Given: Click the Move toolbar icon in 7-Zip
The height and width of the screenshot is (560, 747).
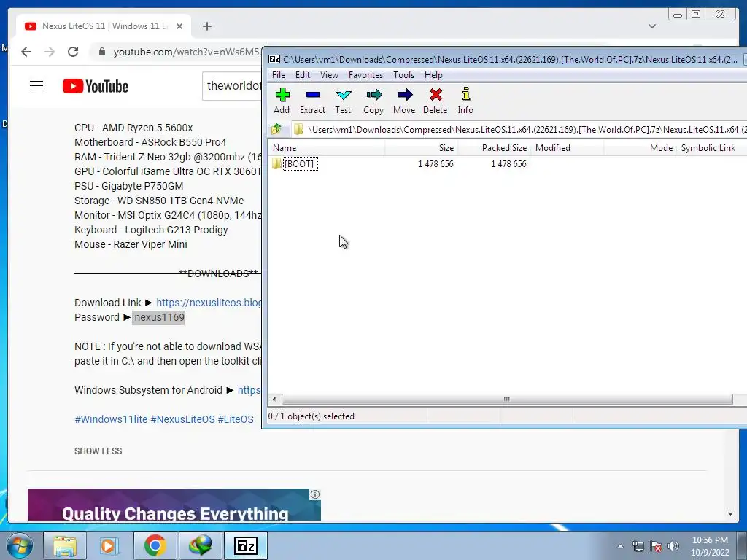Looking at the screenshot, I should pyautogui.click(x=404, y=101).
